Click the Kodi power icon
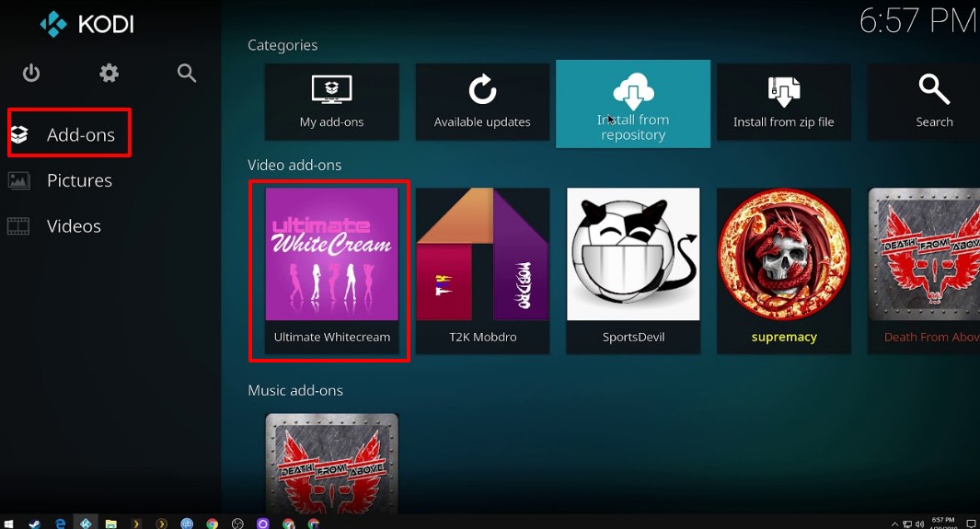The width and height of the screenshot is (980, 529). (x=31, y=73)
